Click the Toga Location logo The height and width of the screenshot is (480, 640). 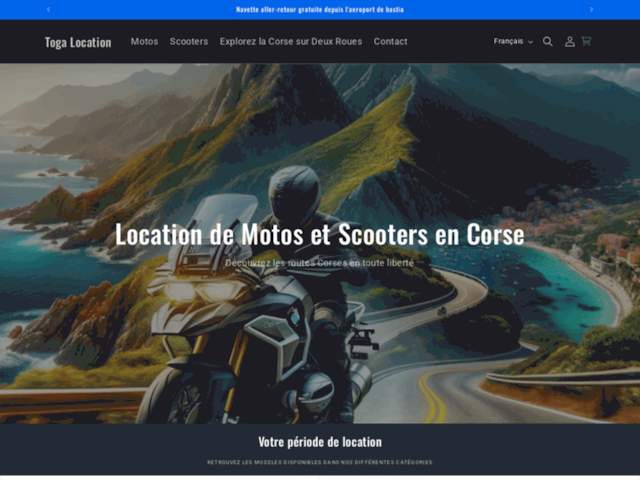(78, 42)
